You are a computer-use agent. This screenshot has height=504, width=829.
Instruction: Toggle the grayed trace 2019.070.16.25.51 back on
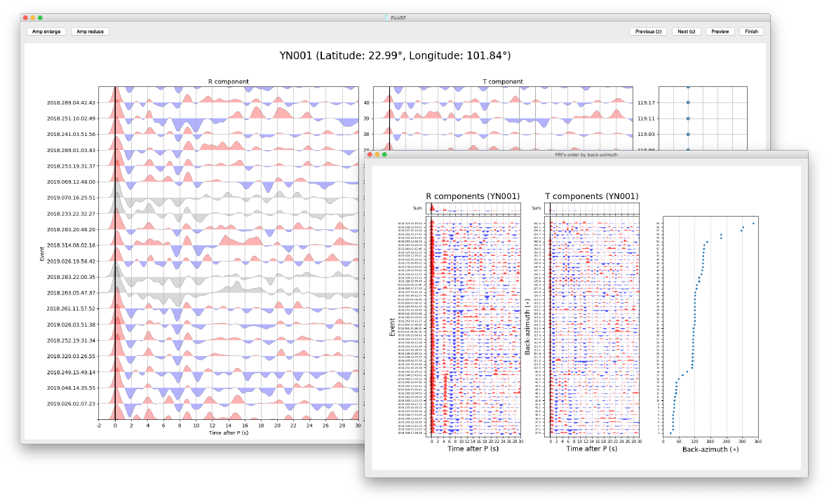point(210,197)
